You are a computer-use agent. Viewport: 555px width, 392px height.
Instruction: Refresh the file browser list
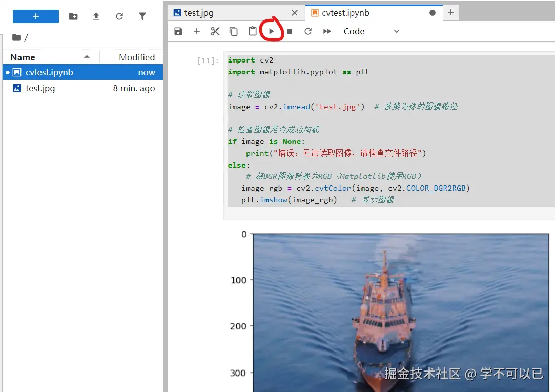[119, 16]
